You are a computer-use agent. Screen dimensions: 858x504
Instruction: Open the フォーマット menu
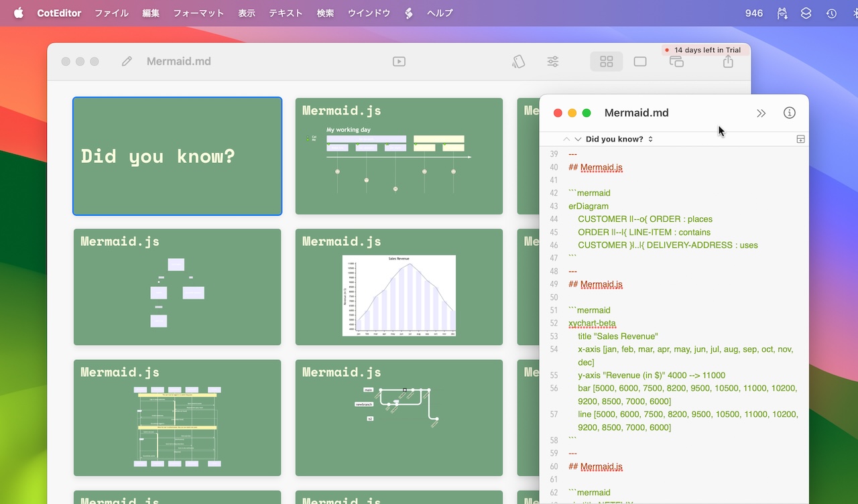pyautogui.click(x=198, y=13)
